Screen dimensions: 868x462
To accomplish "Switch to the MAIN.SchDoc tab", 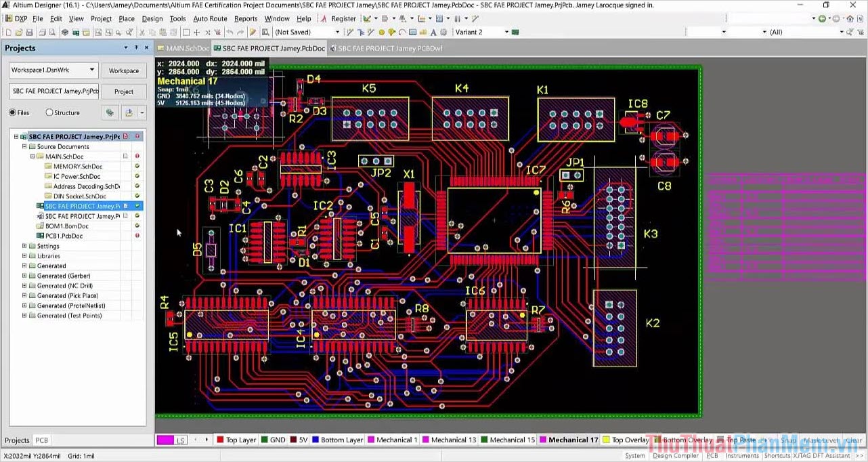I will point(183,48).
